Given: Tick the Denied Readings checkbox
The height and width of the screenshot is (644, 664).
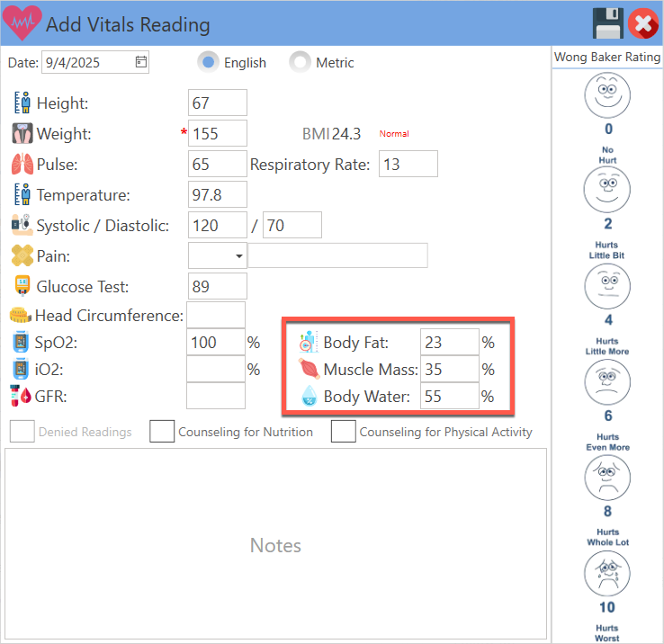Looking at the screenshot, I should 22,432.
